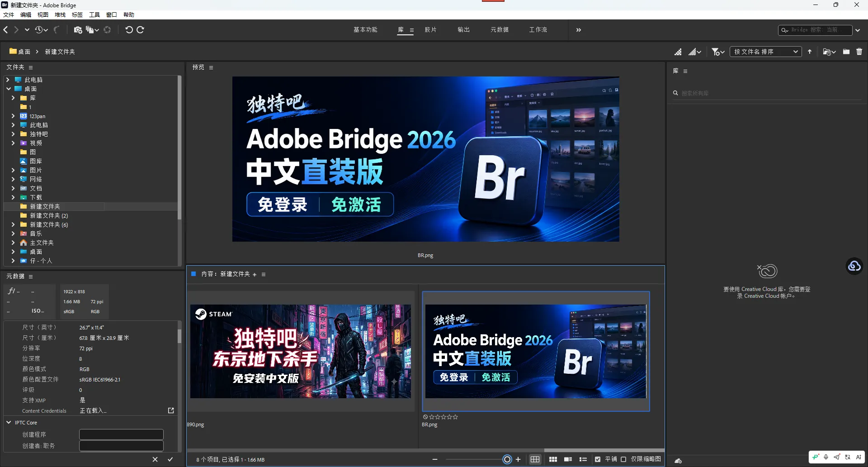Switch to details view
Screen dimensions: 868x467
(568, 459)
